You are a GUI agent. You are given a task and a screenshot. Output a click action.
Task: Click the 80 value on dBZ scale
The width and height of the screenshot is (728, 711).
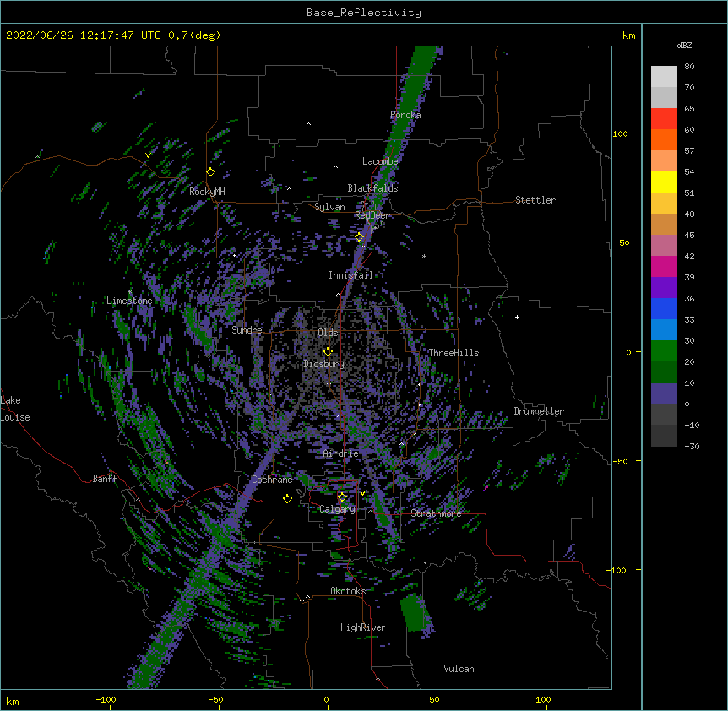tap(689, 67)
